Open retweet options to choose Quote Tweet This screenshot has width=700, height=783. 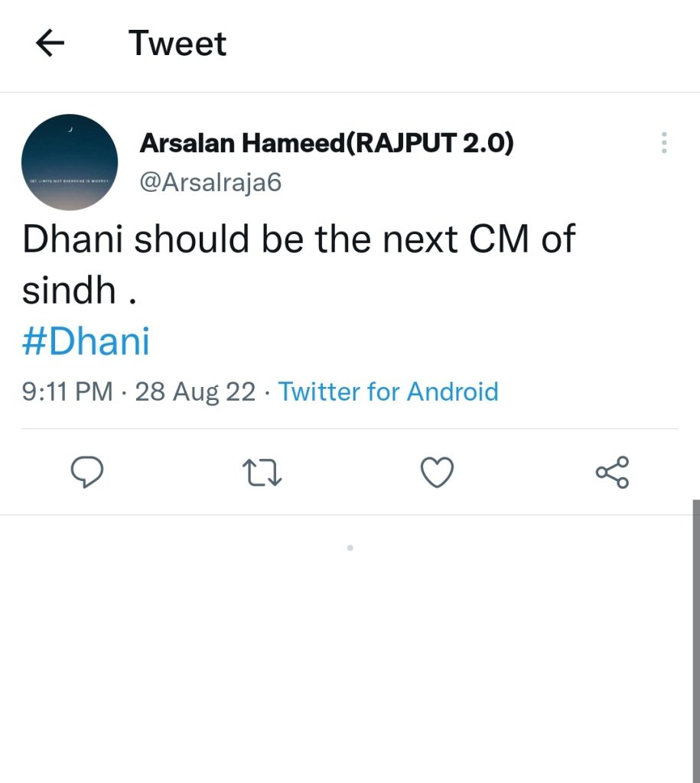(x=262, y=473)
